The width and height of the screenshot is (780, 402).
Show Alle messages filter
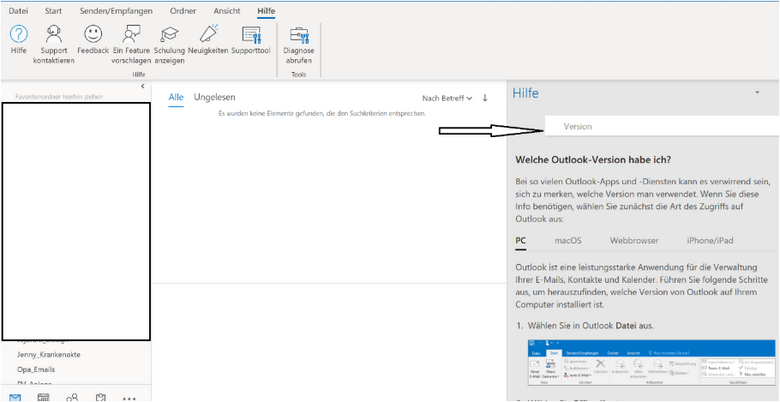[176, 97]
